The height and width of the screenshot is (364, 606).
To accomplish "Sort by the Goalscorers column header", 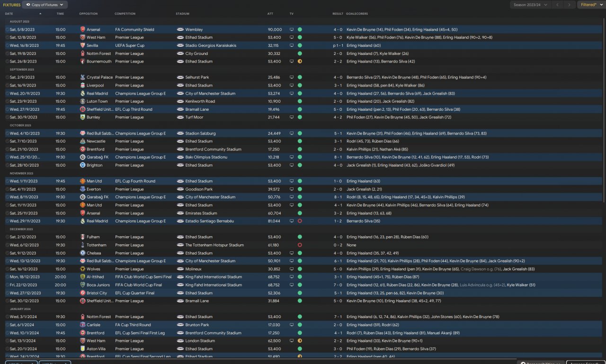I will pos(357,14).
